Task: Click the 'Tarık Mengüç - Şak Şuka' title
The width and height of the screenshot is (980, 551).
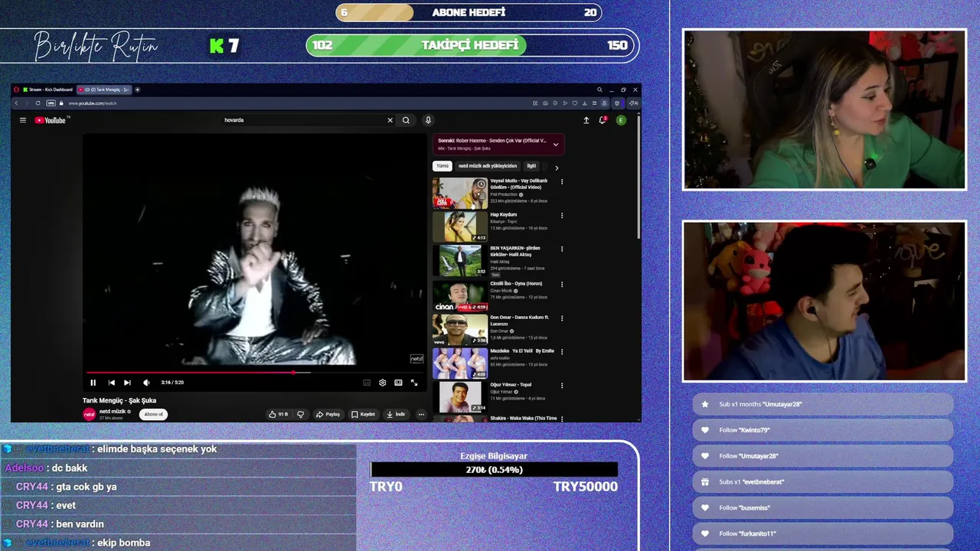Action: 119,400
